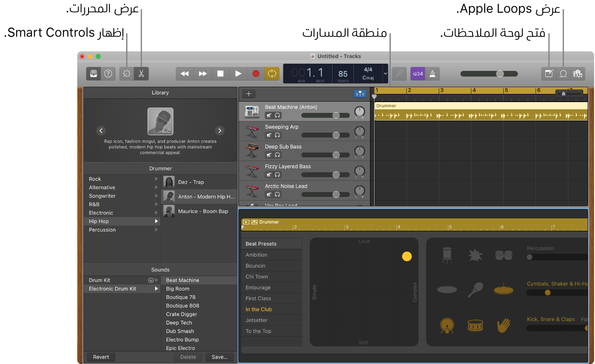The height and width of the screenshot is (364, 595).
Task: Show Editors scissors button
Action: click(x=141, y=74)
